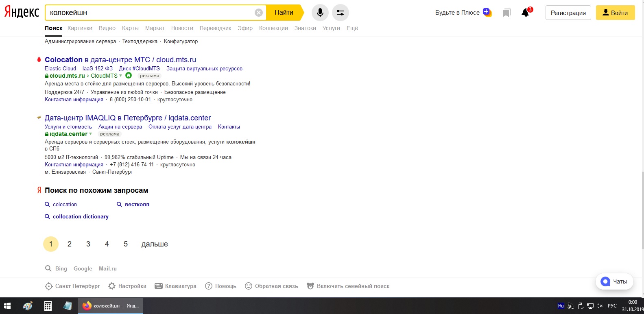644x314 pixels.
Task: Click the green lock icon beside iqdata.center
Action: click(47, 134)
